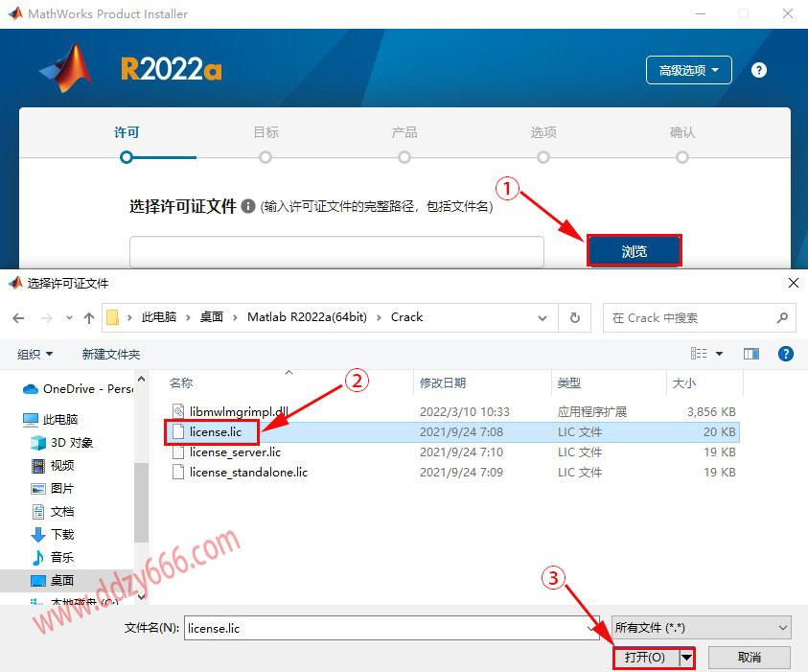Sort by 类型 column header
This screenshot has height=672, width=808.
coord(569,382)
